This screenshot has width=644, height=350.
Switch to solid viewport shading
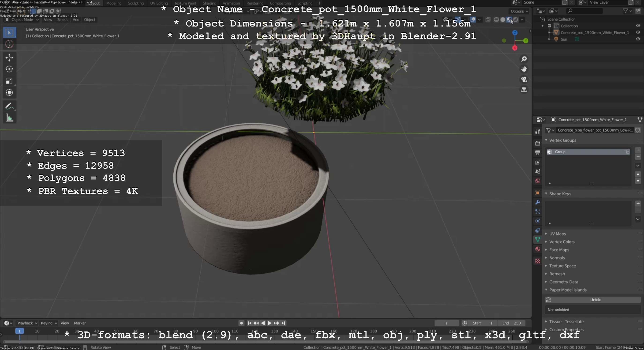click(503, 19)
